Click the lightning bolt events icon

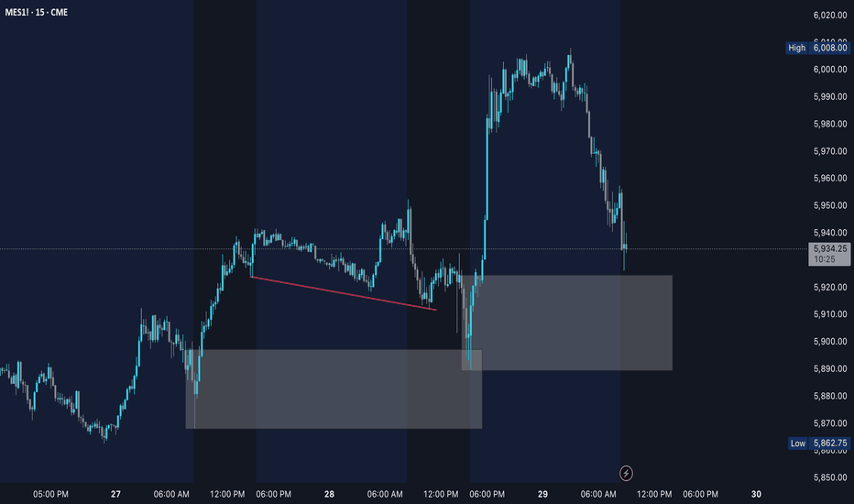coord(626,473)
